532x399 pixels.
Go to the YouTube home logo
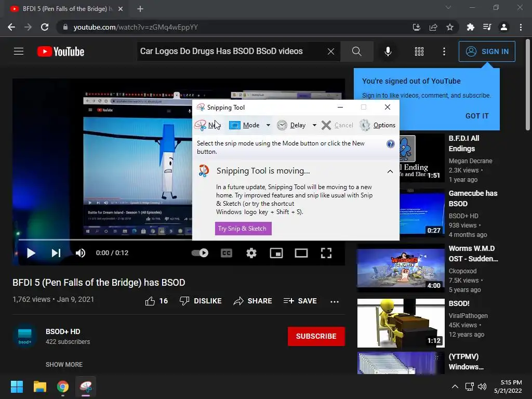61,51
